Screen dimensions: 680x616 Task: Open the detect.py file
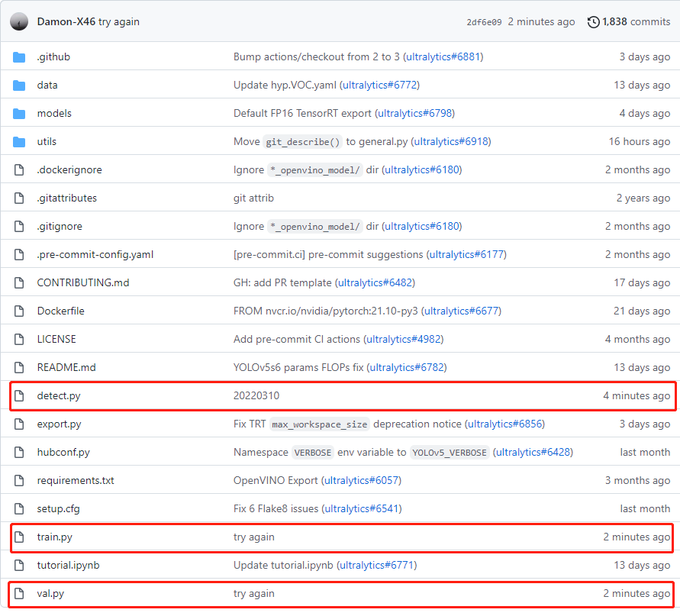59,395
